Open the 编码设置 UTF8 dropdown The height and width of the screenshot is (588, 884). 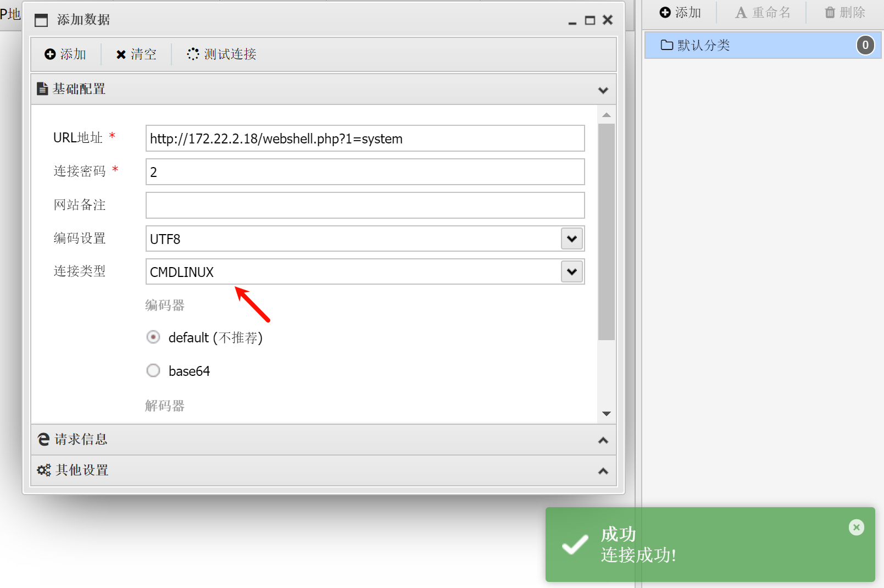click(572, 238)
